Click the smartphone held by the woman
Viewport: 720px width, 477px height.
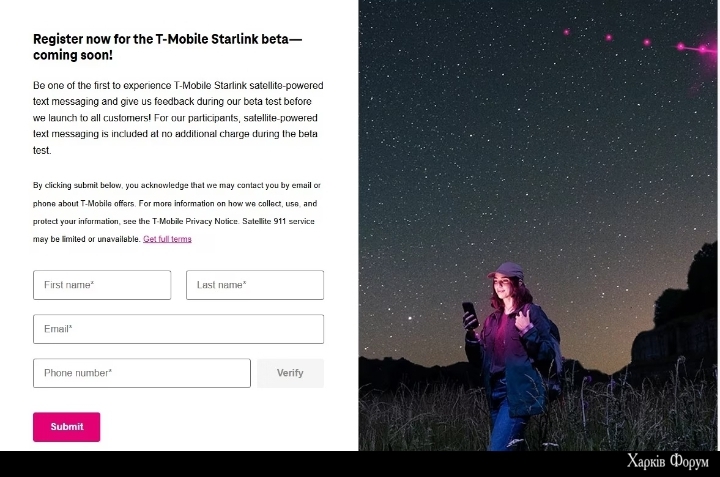click(x=470, y=314)
